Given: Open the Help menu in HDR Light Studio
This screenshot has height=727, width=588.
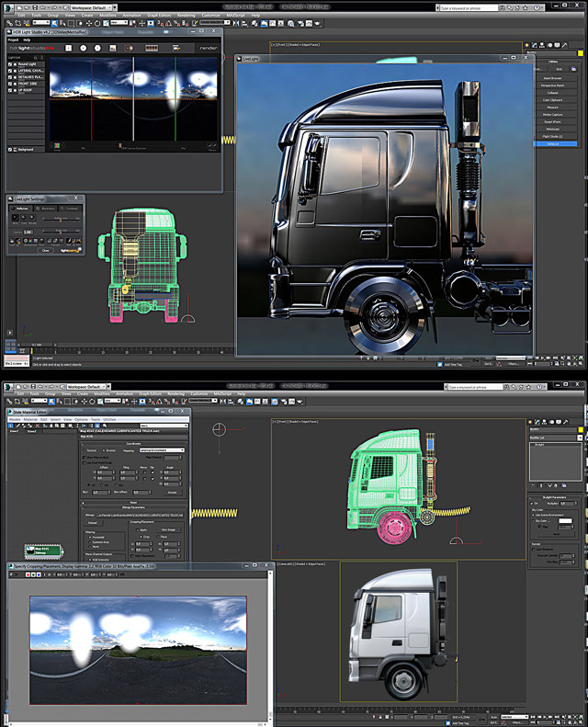Looking at the screenshot, I should pos(27,40).
